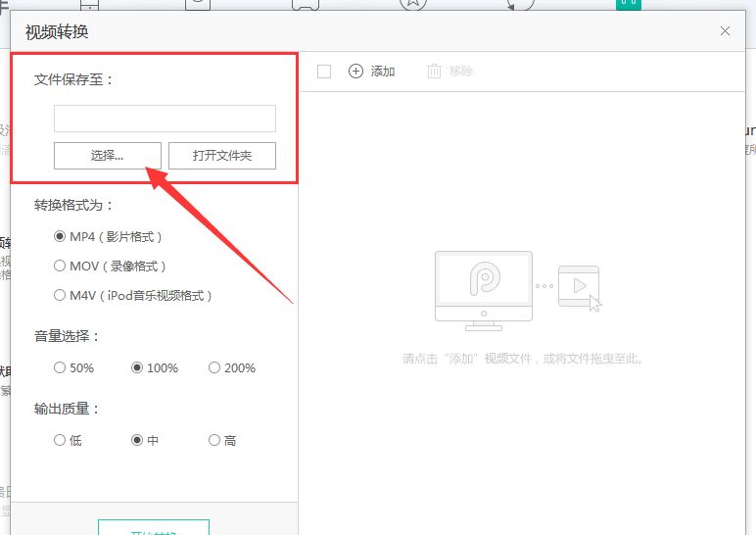Click the 转换格式为 label
Viewport: 756px width, 535px height.
tap(73, 205)
